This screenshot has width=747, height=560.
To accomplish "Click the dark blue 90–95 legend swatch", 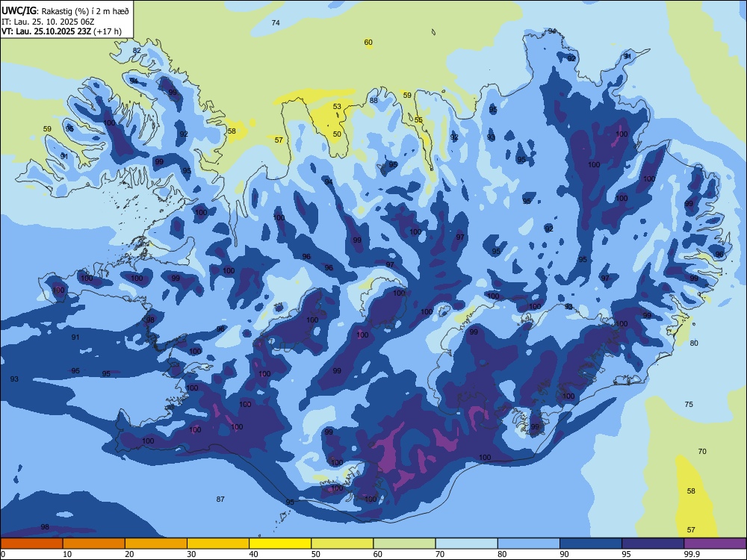I will pos(591,544).
